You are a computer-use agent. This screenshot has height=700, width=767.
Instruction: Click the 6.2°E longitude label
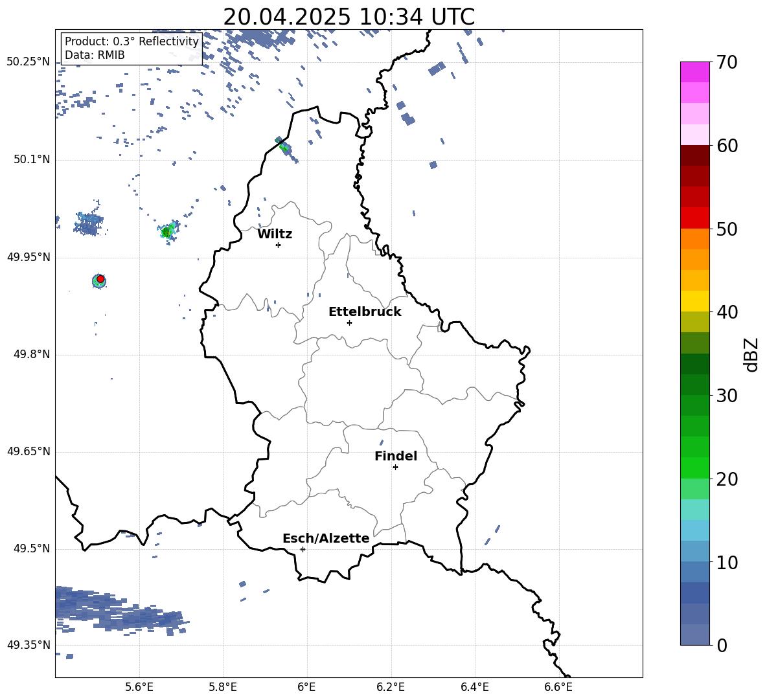[x=391, y=687]
